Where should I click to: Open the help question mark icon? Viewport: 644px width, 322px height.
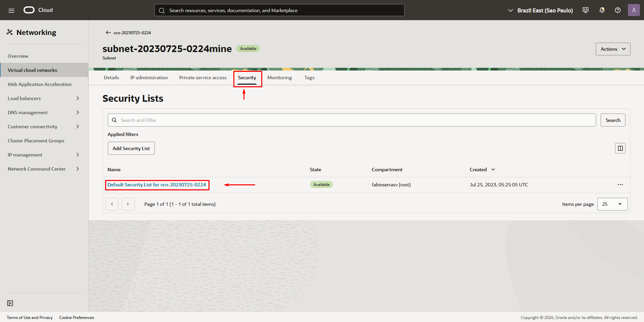tap(618, 10)
